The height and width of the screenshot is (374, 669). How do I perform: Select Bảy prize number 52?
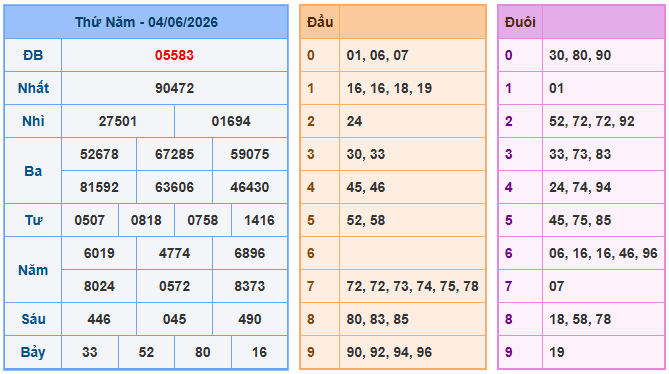[146, 352]
